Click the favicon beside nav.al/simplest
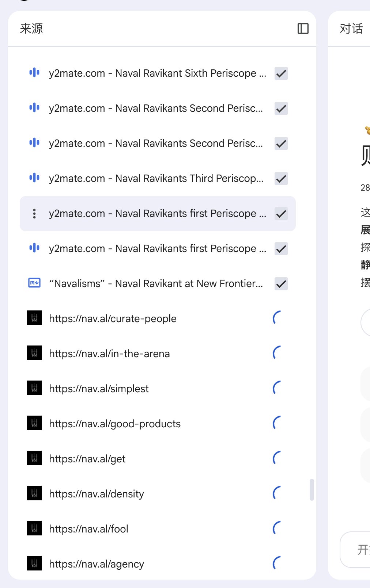This screenshot has height=588, width=370. (34, 388)
